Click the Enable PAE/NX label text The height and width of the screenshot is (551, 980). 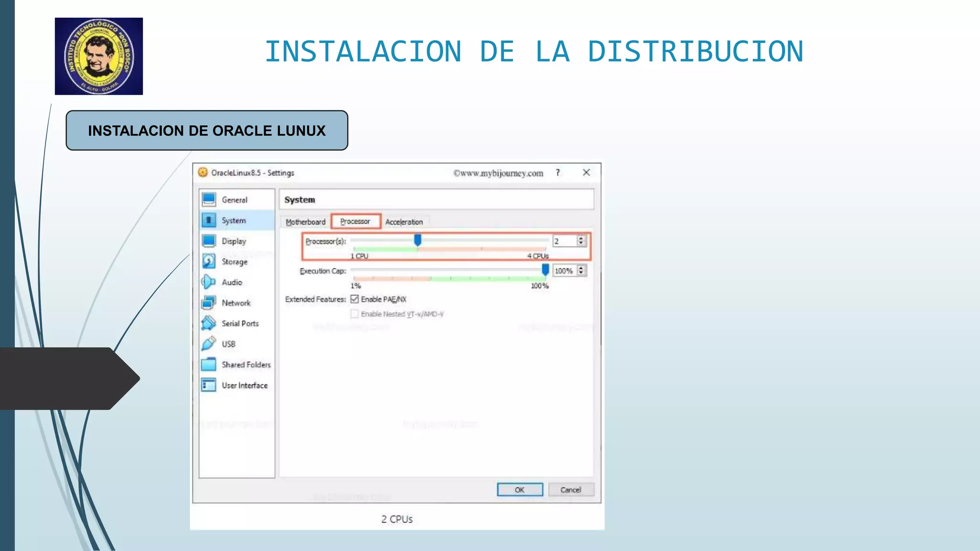(384, 299)
